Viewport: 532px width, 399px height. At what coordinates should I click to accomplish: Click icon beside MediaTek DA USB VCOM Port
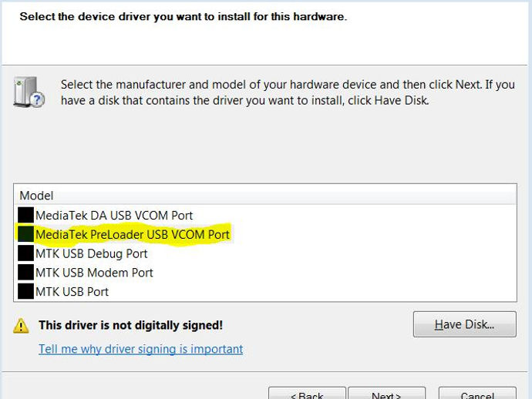25,215
